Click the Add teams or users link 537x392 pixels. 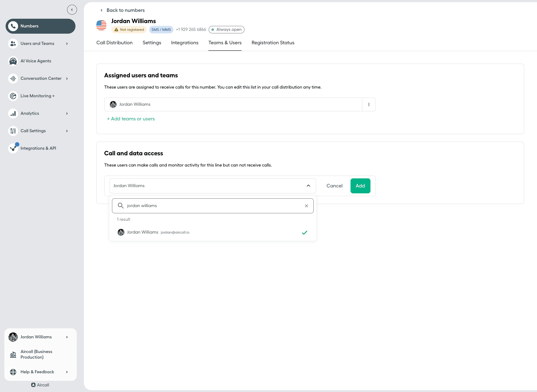pyautogui.click(x=131, y=119)
